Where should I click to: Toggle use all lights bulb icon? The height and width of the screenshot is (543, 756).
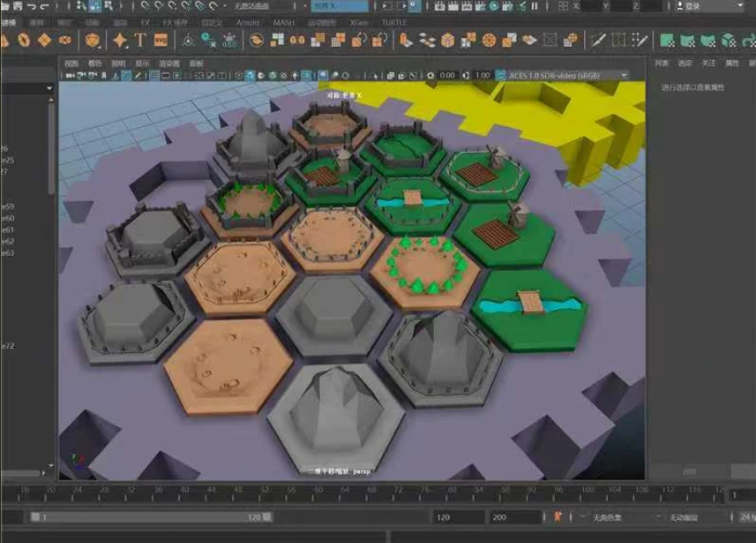click(295, 76)
